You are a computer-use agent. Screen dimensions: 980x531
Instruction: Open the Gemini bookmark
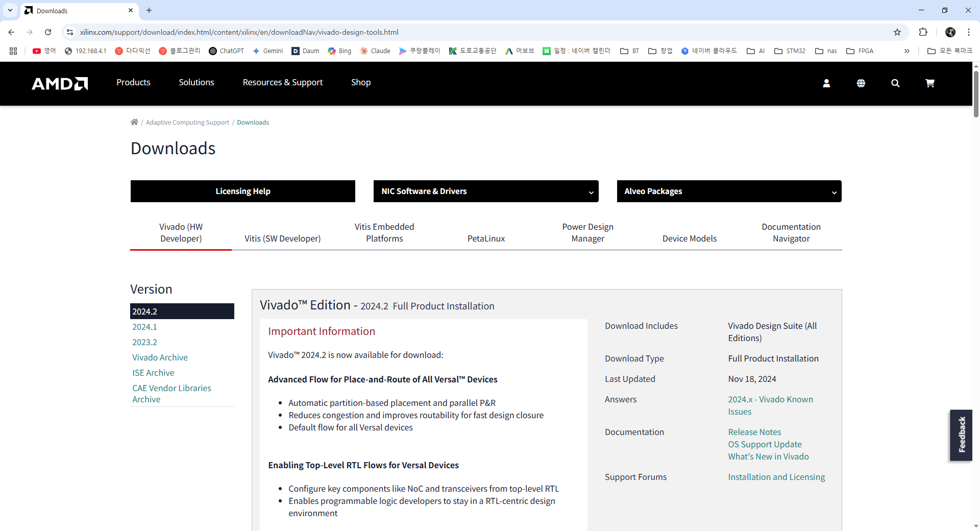point(267,51)
